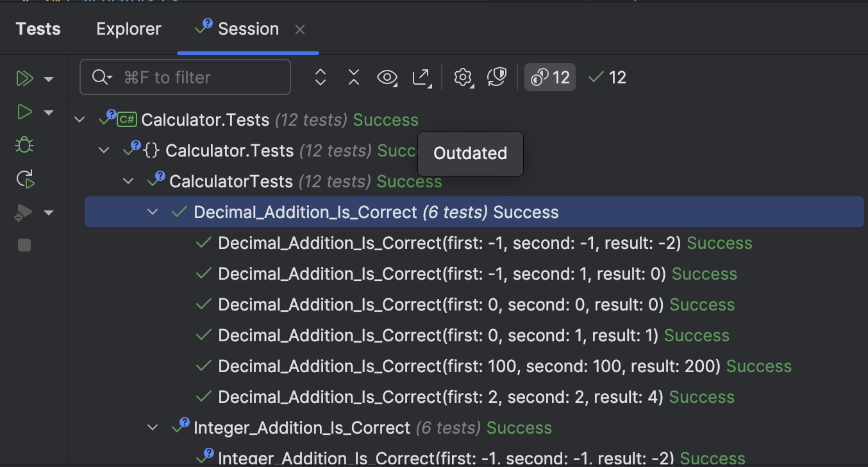Select the Debug Unit Tests bug icon
The height and width of the screenshot is (467, 868).
[x=24, y=144]
